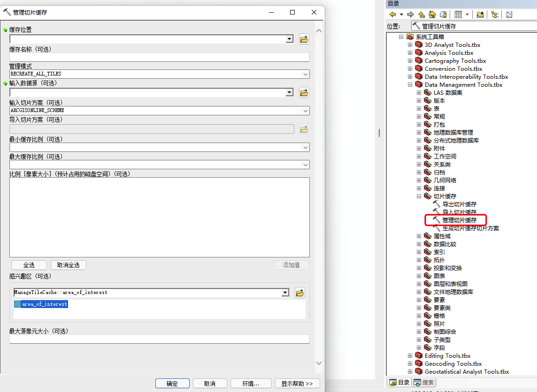Click the Back arrow in Catalog toolbar
This screenshot has height=392, width=537.
[393, 15]
